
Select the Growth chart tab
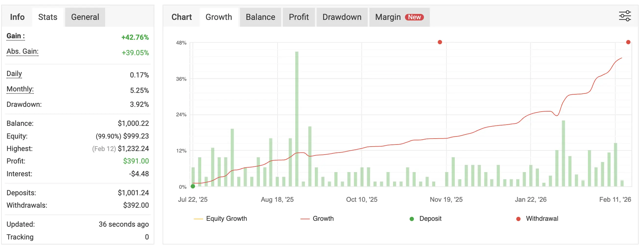(219, 17)
